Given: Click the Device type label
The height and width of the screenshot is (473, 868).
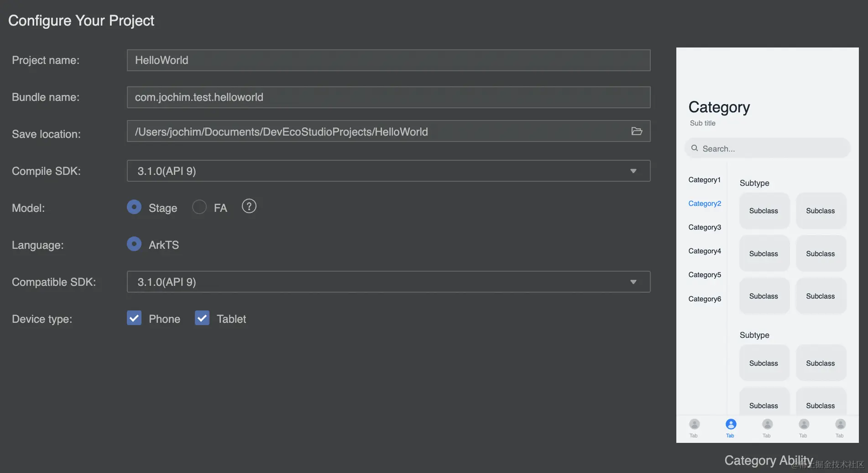Looking at the screenshot, I should click(42, 319).
